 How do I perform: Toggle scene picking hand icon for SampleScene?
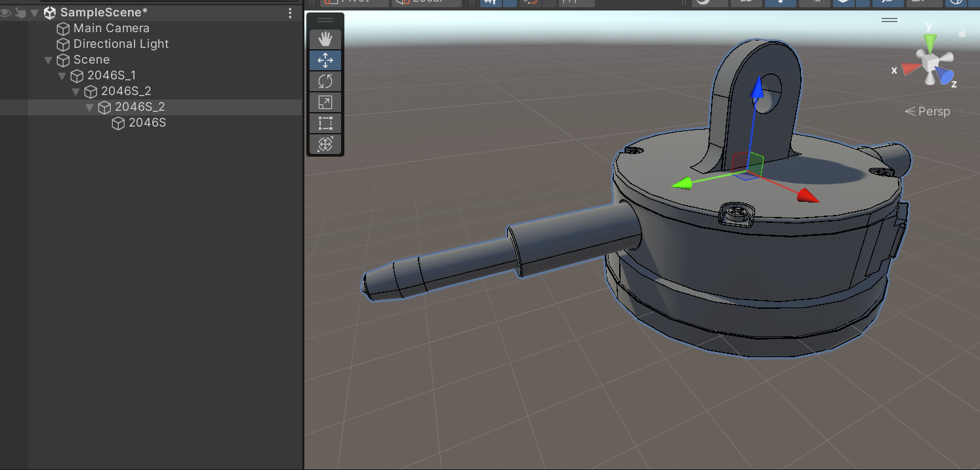tap(20, 12)
